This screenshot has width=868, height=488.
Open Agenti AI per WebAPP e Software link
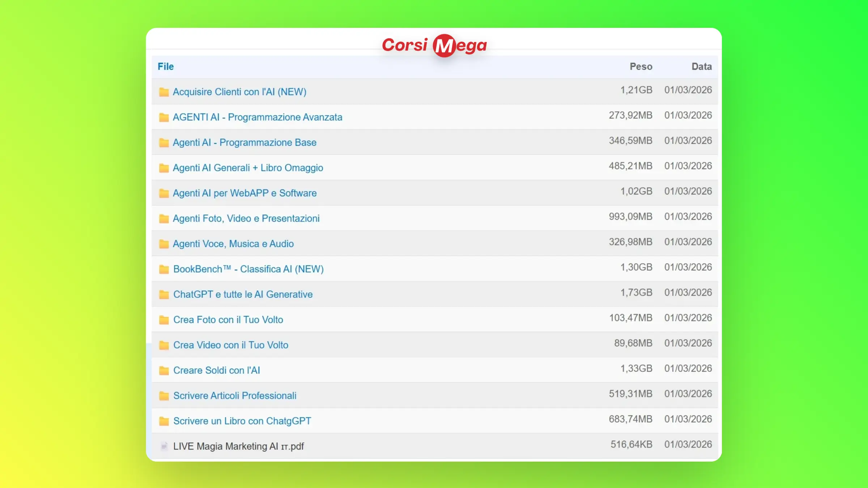pos(244,193)
